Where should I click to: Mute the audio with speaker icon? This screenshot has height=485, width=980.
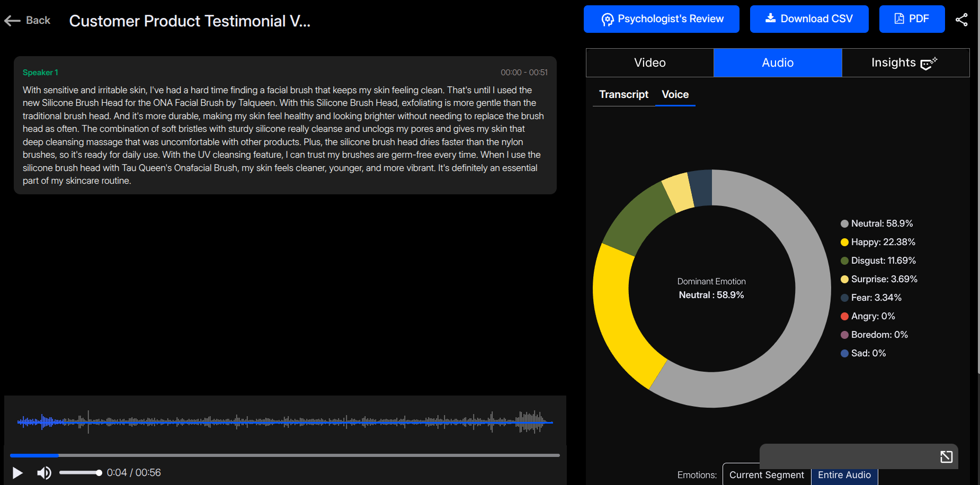click(44, 473)
